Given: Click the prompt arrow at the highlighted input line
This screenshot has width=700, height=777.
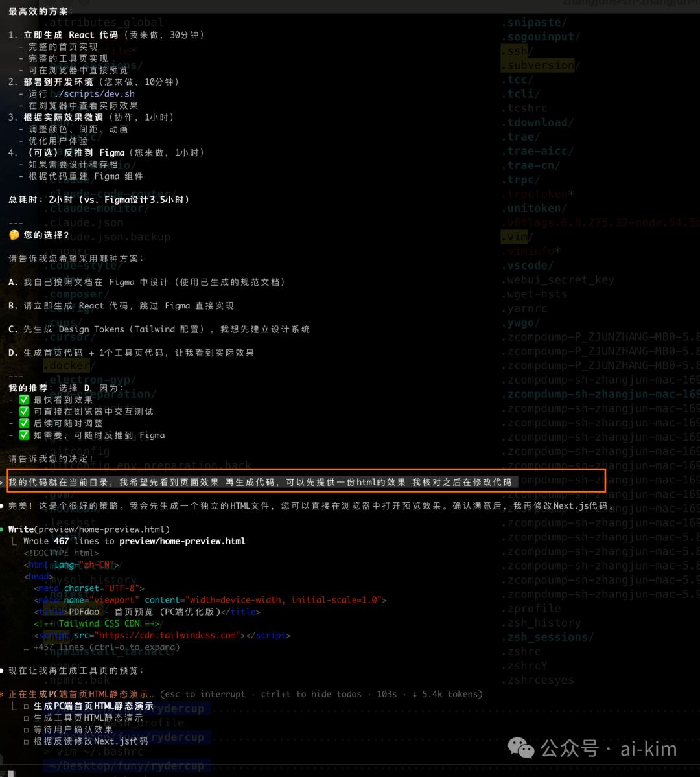Looking at the screenshot, I should point(3,482).
